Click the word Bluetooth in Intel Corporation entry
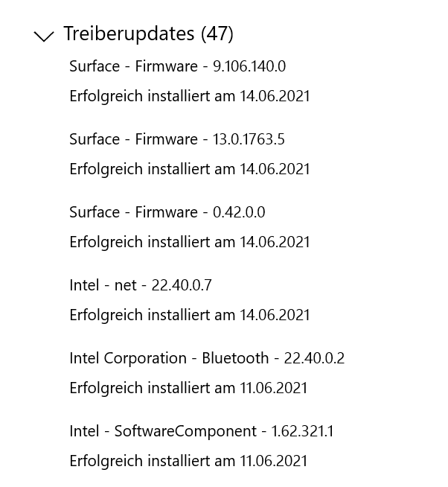448x487 pixels. click(x=235, y=358)
